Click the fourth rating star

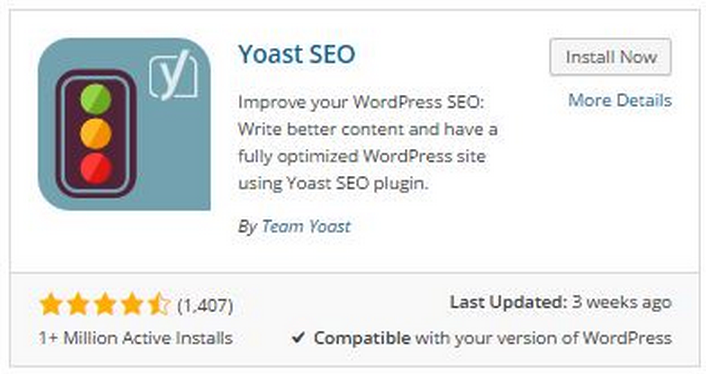[131, 304]
